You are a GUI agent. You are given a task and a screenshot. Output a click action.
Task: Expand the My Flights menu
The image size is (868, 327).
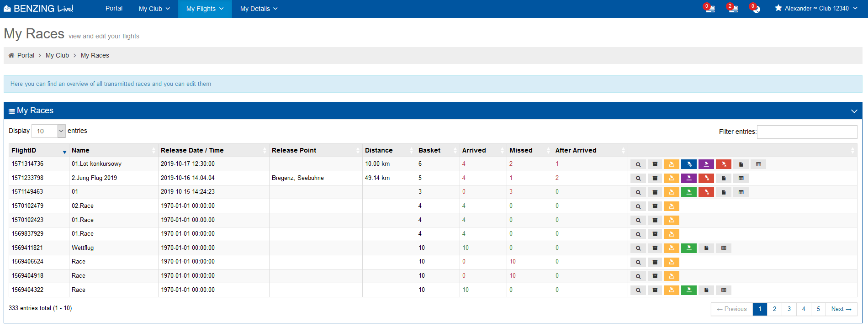(x=205, y=9)
